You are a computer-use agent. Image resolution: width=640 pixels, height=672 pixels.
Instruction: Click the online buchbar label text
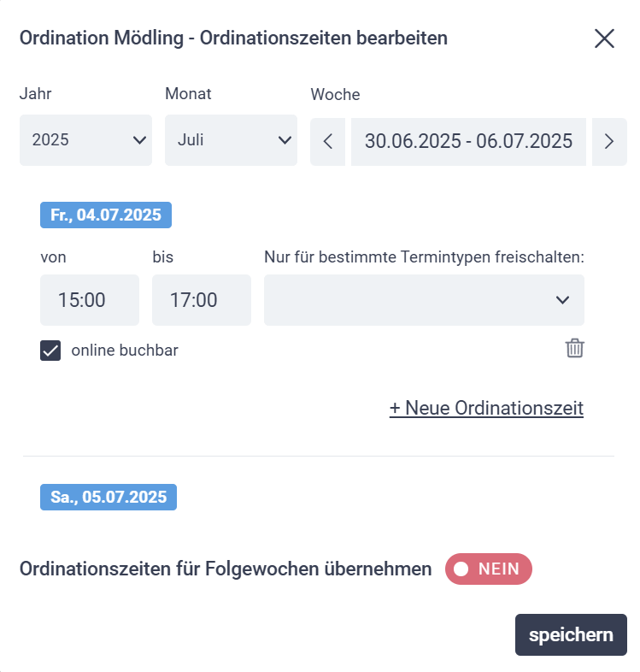click(125, 351)
